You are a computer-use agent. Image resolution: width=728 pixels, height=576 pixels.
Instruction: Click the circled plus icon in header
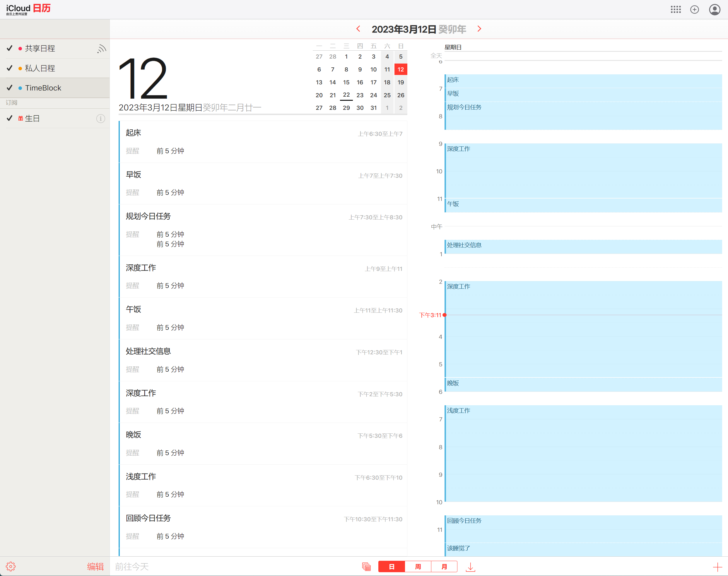coord(694,9)
